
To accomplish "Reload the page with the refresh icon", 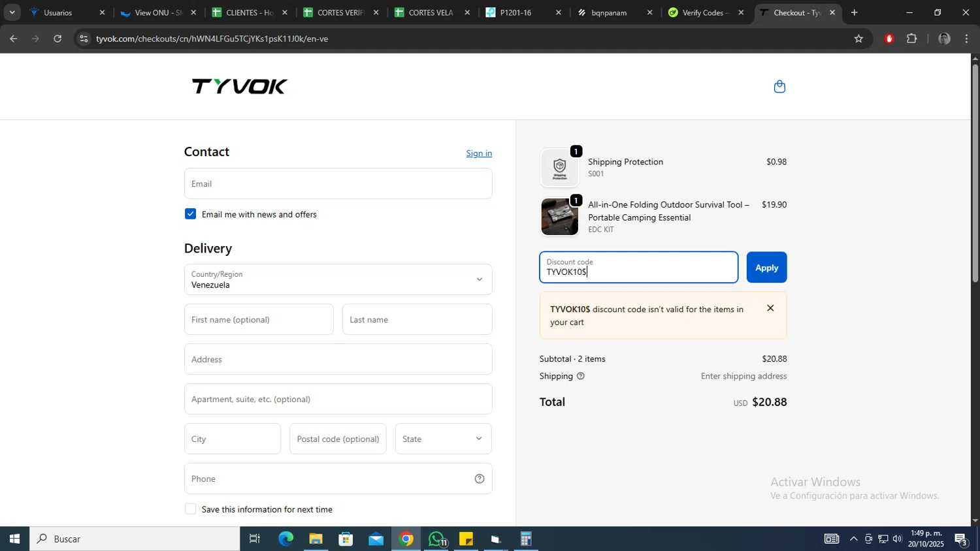I will pos(57,39).
